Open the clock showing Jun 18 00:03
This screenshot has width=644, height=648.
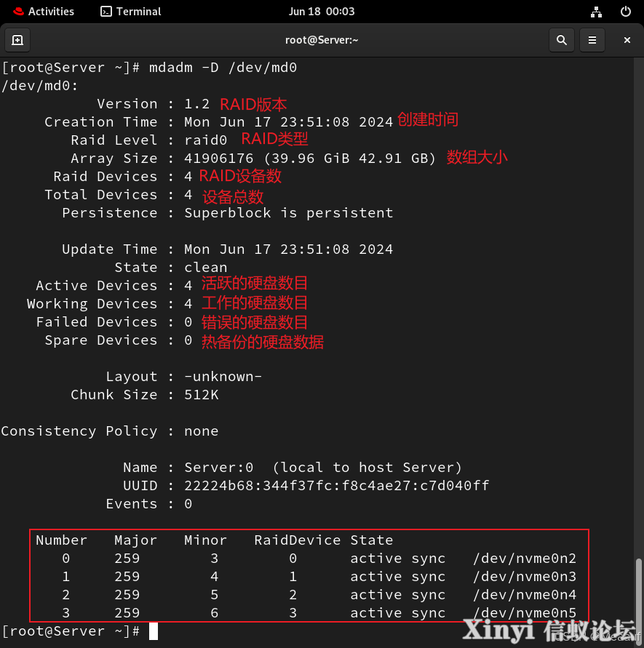point(322,12)
